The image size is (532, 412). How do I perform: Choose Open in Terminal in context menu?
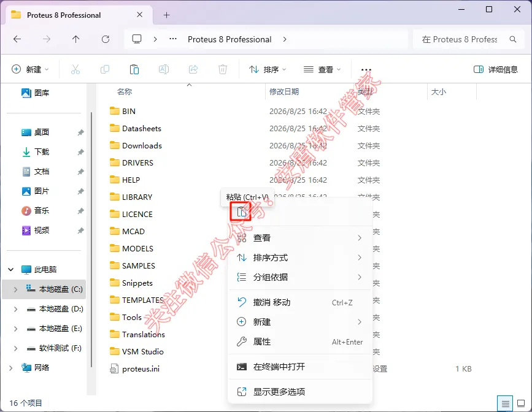(x=300, y=367)
